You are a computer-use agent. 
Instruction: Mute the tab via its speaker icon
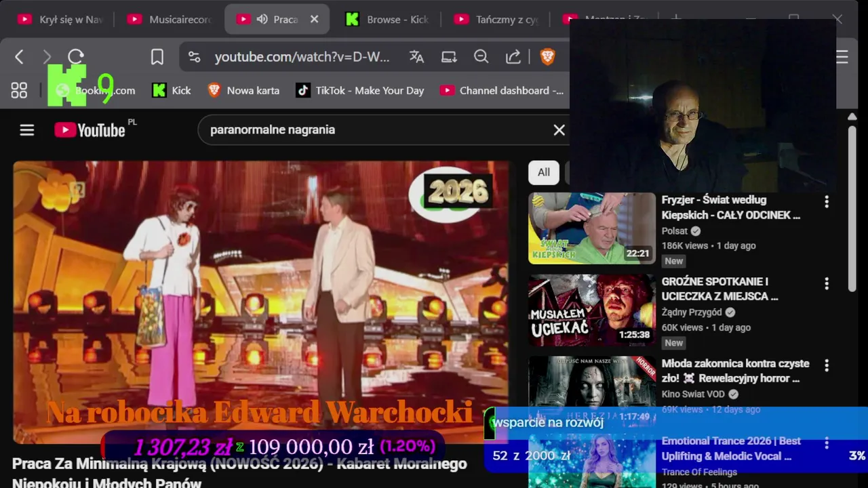262,19
